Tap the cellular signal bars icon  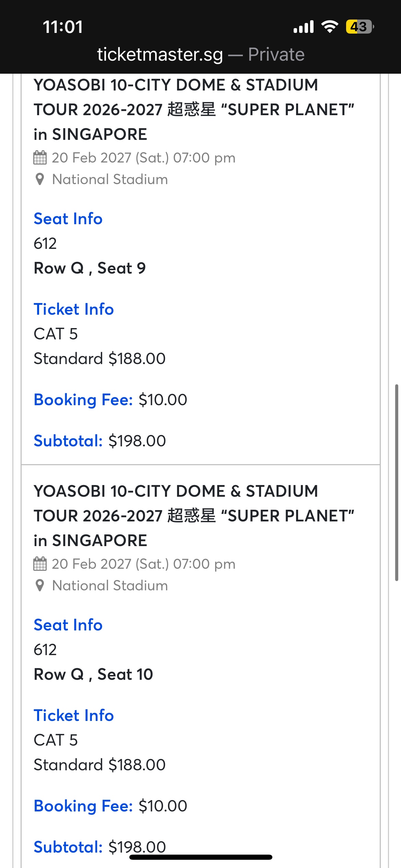pos(304,27)
